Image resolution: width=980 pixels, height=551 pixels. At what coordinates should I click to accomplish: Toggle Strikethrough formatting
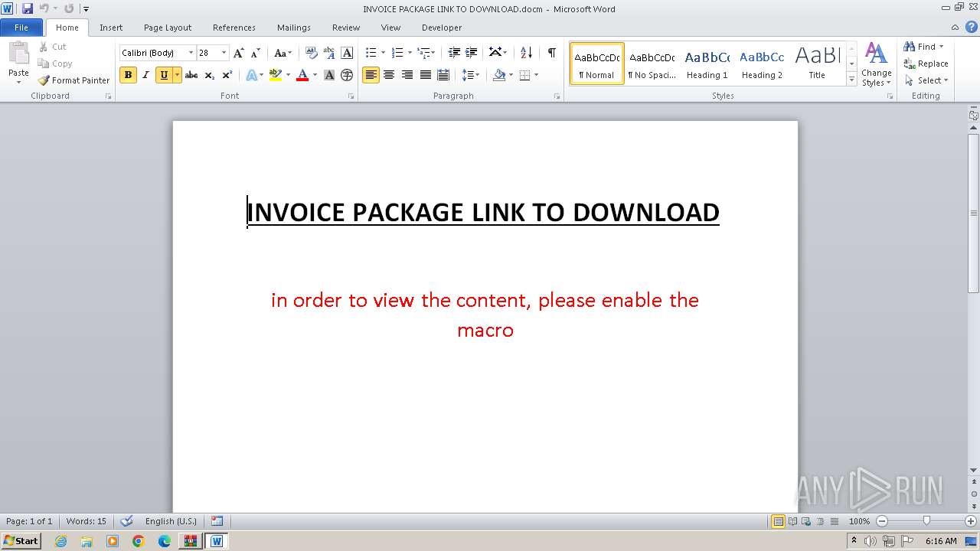[x=191, y=75]
